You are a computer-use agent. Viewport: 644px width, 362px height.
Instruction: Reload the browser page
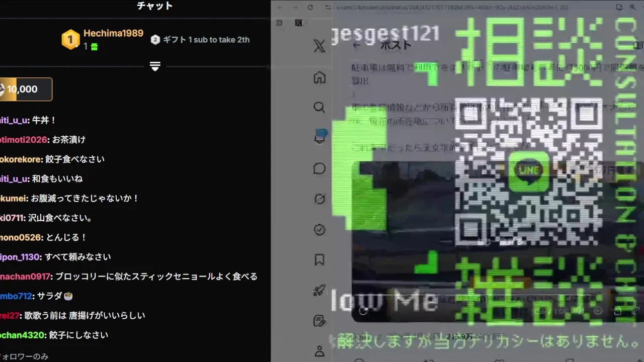click(310, 8)
